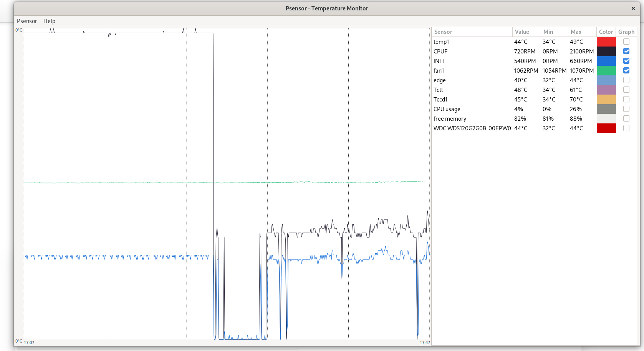The image size is (644, 351).
Task: Disable graphing for INTF sensor
Action: click(626, 61)
